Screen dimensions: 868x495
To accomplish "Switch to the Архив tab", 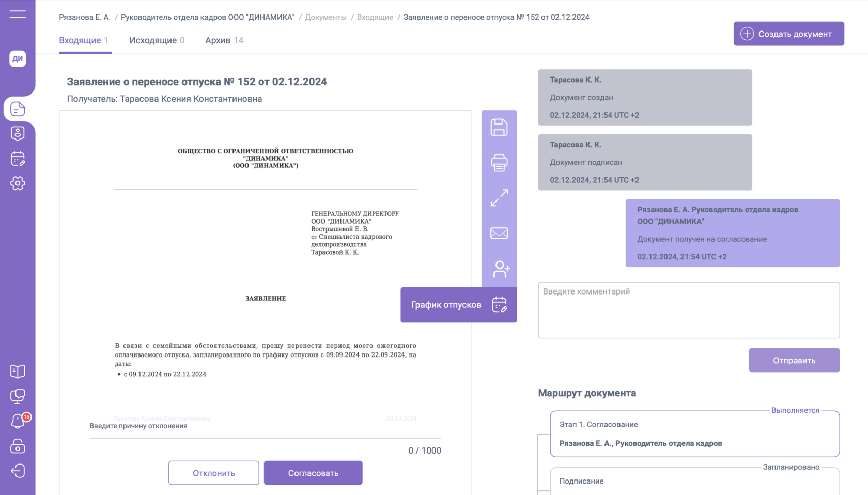I will [x=224, y=40].
